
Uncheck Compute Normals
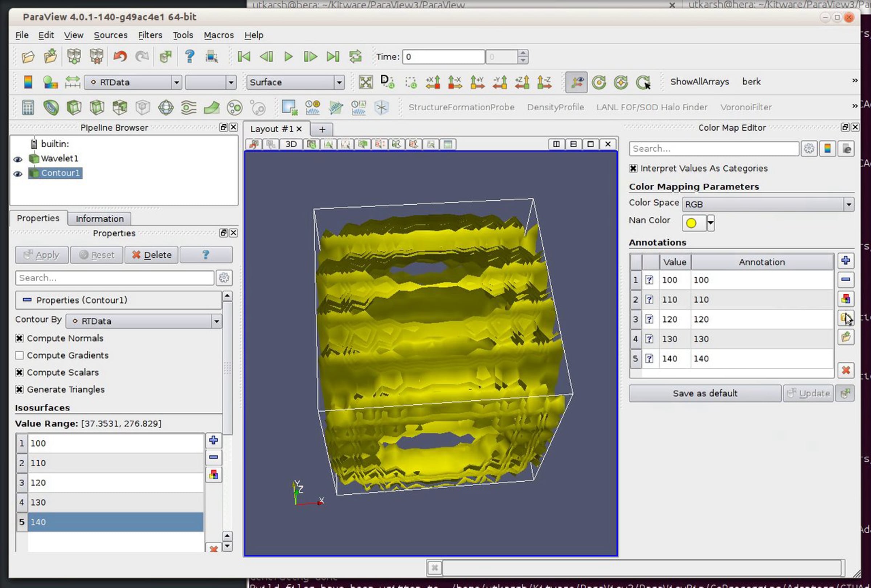point(20,338)
